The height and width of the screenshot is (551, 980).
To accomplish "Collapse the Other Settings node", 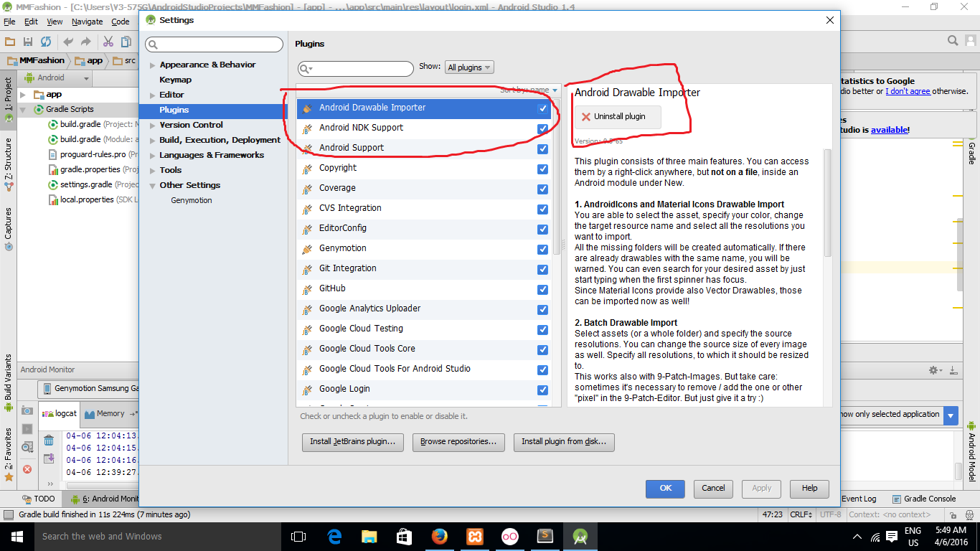I will pos(152,185).
